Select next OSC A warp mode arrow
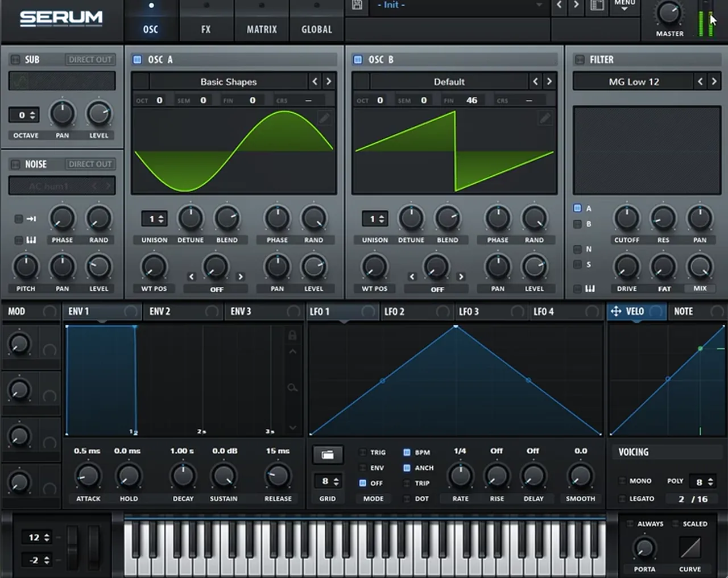728x578 pixels. click(x=241, y=276)
